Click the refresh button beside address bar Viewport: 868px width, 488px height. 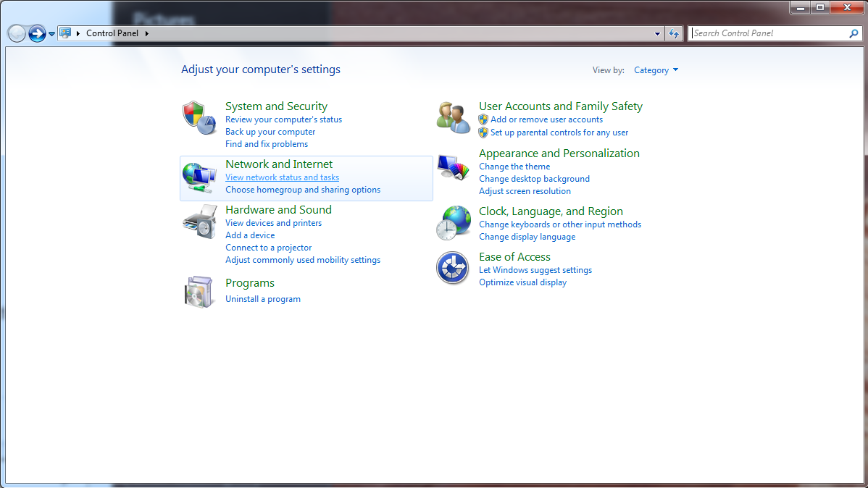(x=675, y=33)
